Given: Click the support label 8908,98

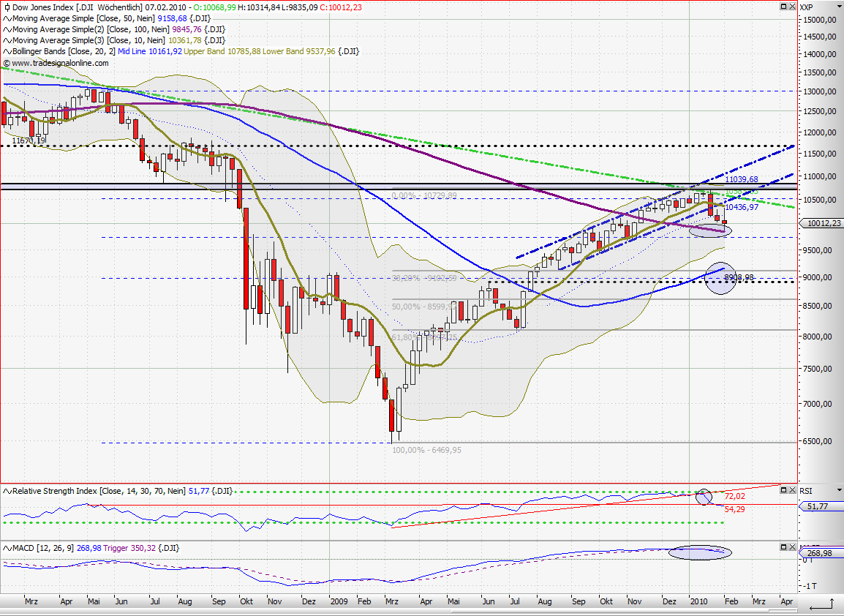Looking at the screenshot, I should [739, 277].
